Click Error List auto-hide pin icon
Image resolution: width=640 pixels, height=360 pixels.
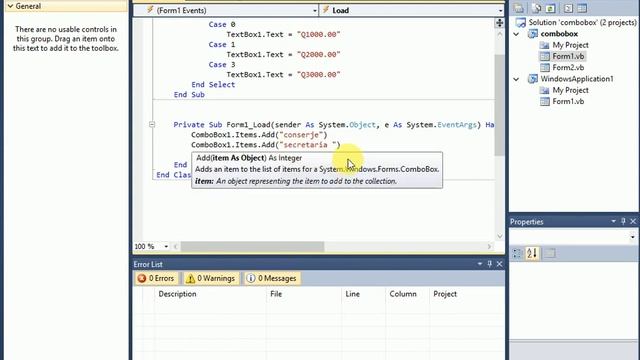(x=490, y=264)
